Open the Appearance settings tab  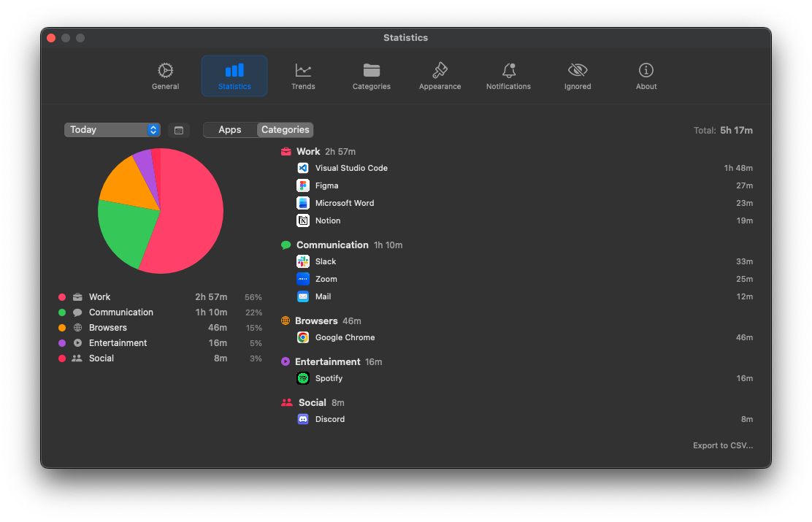(440, 76)
